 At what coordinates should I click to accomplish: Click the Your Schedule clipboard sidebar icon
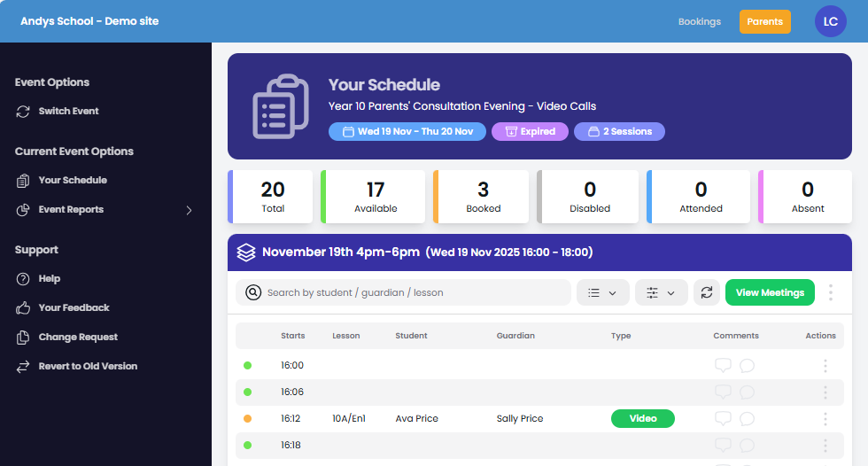23,181
